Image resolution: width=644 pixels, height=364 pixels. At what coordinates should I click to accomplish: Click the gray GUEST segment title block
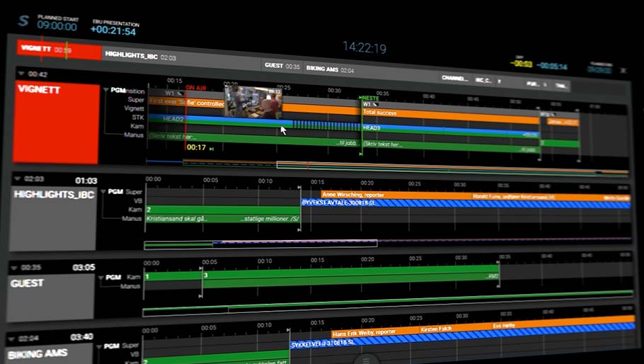(x=50, y=297)
